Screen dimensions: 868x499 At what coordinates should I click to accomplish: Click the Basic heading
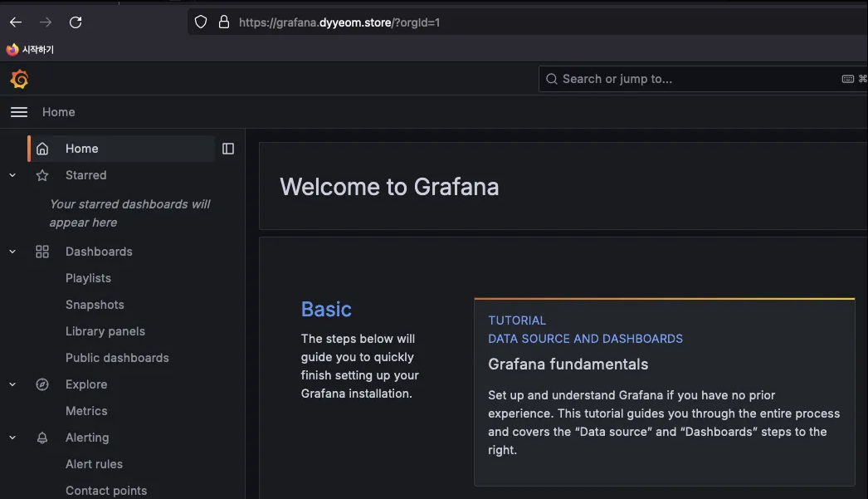tap(326, 309)
